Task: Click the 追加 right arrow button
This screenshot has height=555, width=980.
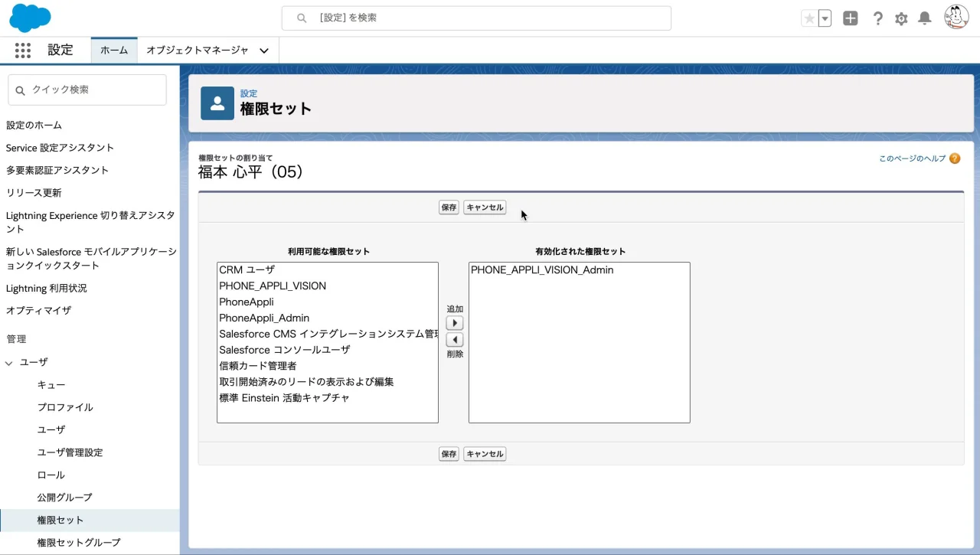Action: [455, 323]
